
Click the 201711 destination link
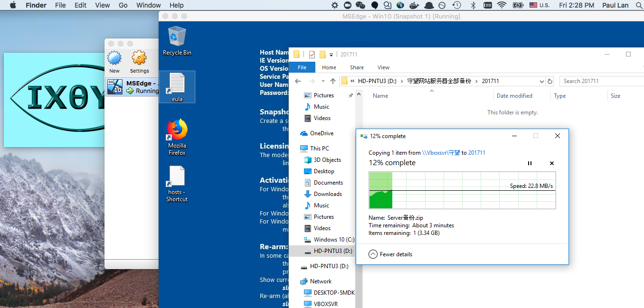(x=476, y=153)
